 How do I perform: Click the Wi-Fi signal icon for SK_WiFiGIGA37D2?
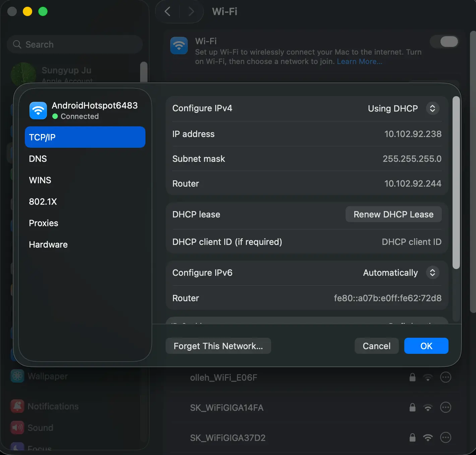428,438
